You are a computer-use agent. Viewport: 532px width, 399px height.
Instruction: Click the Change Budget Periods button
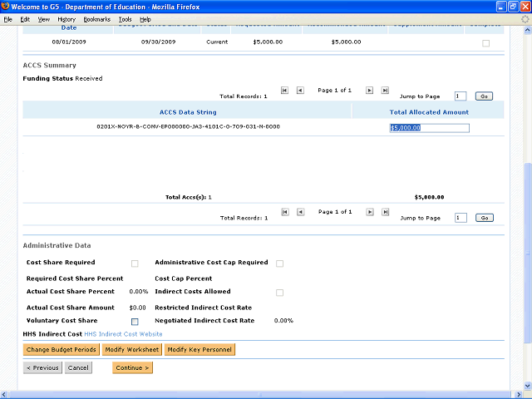(x=62, y=350)
